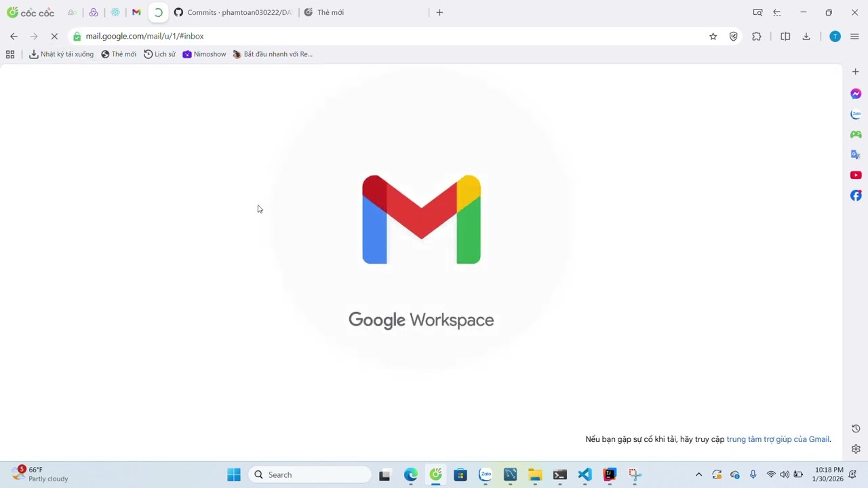Open Messenger in the sidebar
Viewport: 868px width, 488px height.
(856, 94)
